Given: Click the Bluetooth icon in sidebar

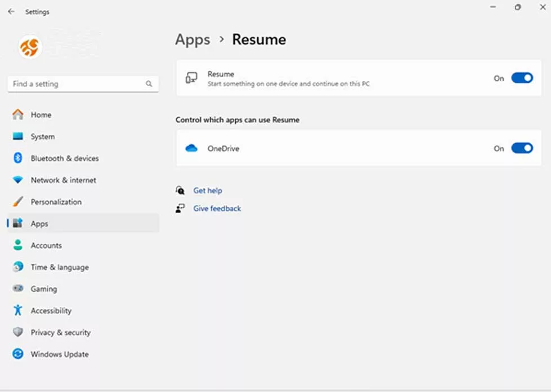Looking at the screenshot, I should pos(18,158).
